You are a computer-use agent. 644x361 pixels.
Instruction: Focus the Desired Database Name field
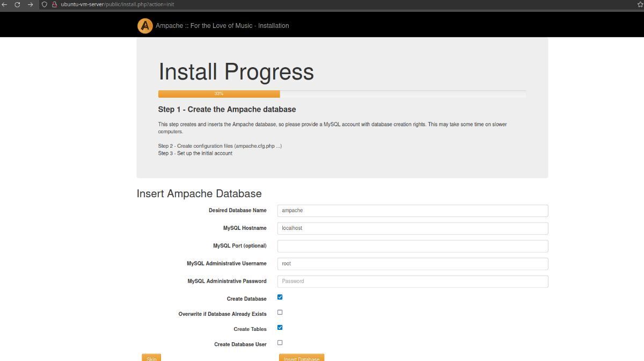[x=413, y=211]
